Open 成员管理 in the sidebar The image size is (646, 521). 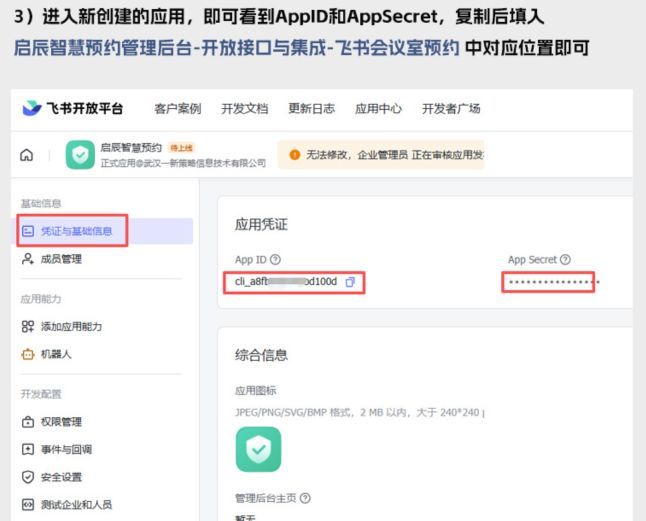[61, 259]
